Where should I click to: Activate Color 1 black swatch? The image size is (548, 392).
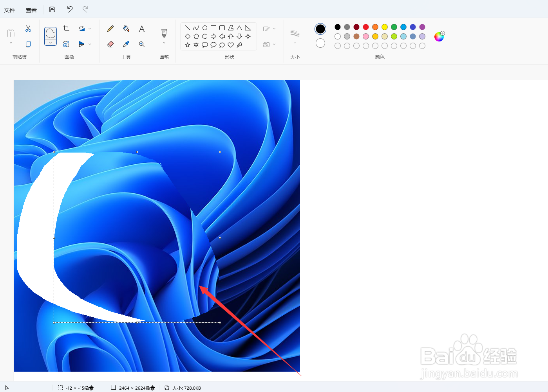(x=320, y=29)
